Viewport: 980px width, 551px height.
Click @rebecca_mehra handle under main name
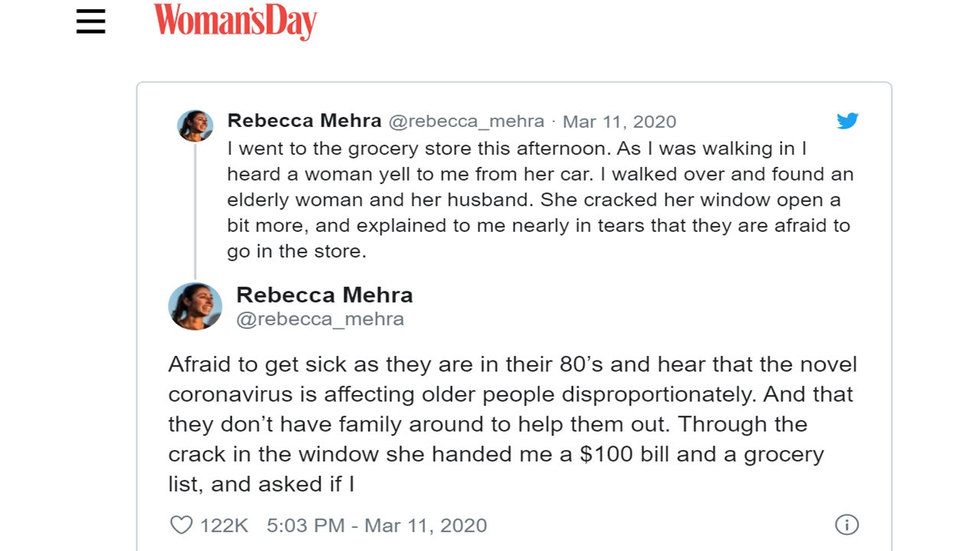[x=320, y=319]
